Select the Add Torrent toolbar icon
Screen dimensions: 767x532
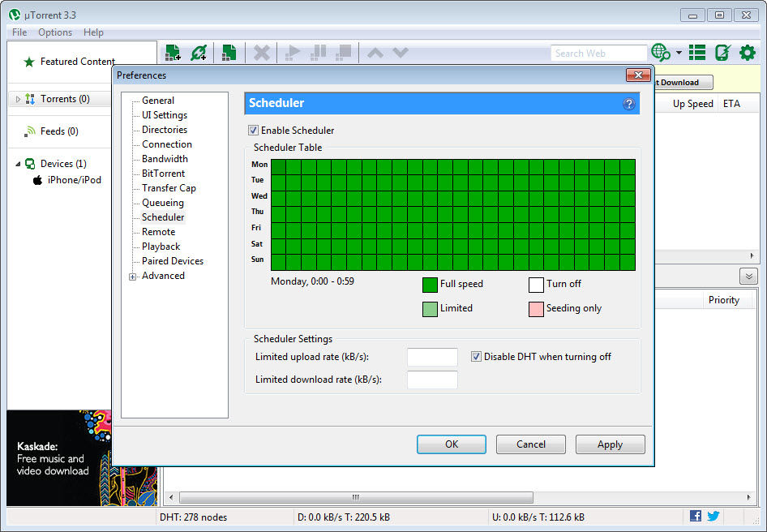coord(172,52)
